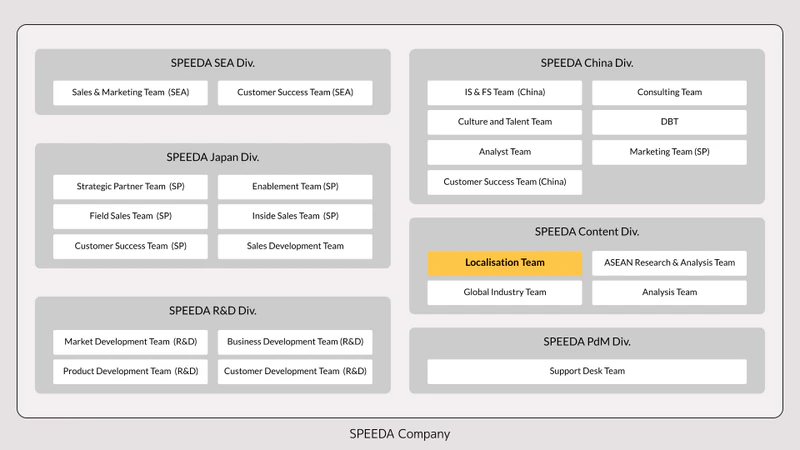800x450 pixels.
Task: Choose Field Sales Team (SP)
Action: pos(130,216)
